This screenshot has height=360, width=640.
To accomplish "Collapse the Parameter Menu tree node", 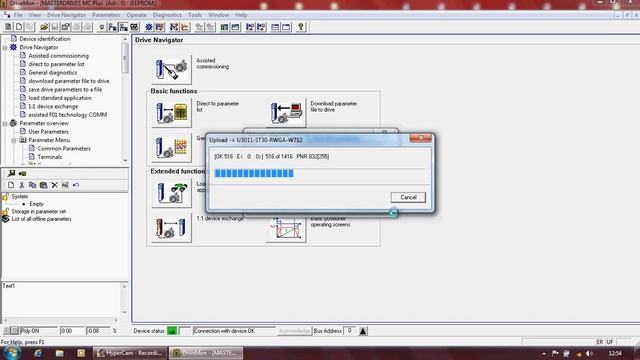I will [x=14, y=140].
